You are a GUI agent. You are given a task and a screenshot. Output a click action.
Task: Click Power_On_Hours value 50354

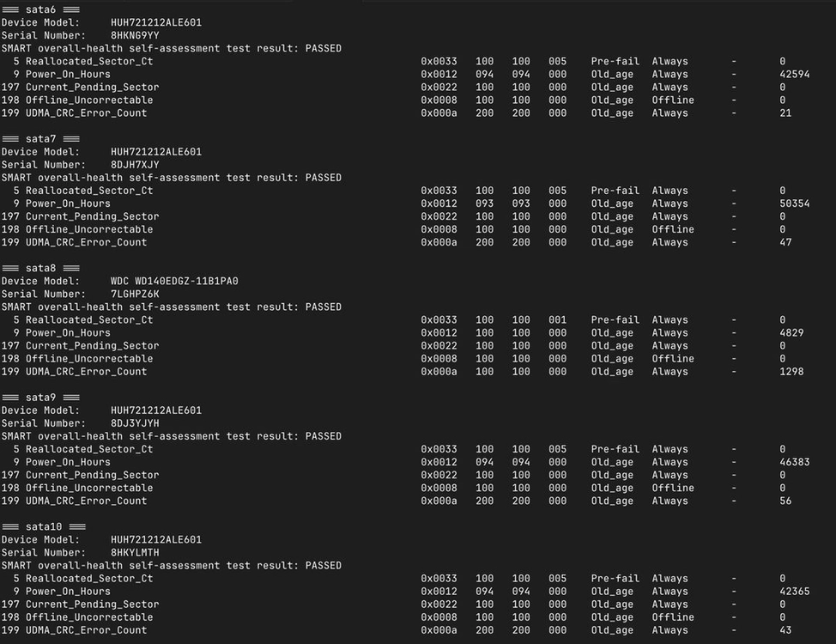(795, 204)
